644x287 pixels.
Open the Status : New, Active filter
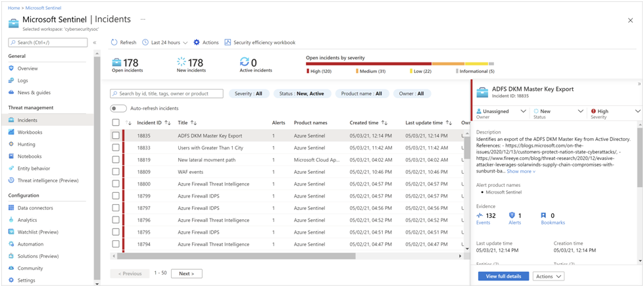(301, 93)
